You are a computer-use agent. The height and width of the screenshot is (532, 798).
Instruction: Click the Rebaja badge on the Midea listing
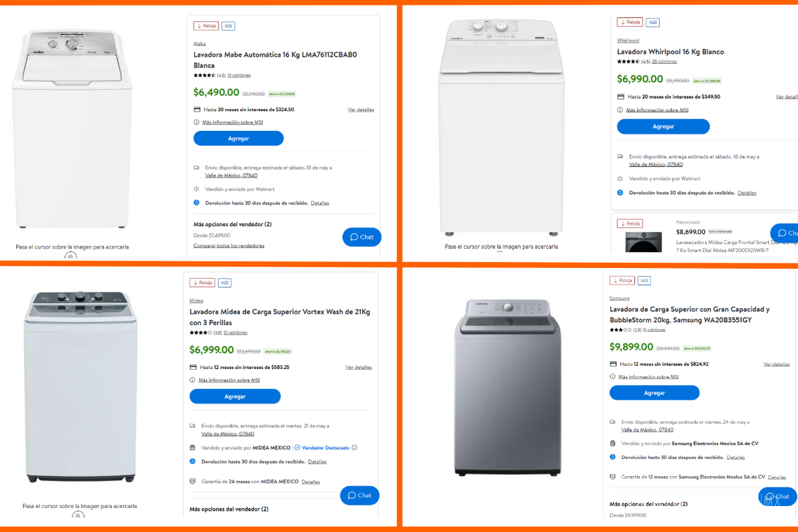(x=201, y=282)
